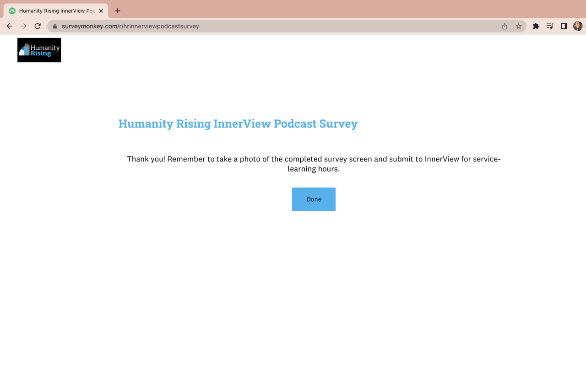Reload the survey page

click(x=38, y=26)
